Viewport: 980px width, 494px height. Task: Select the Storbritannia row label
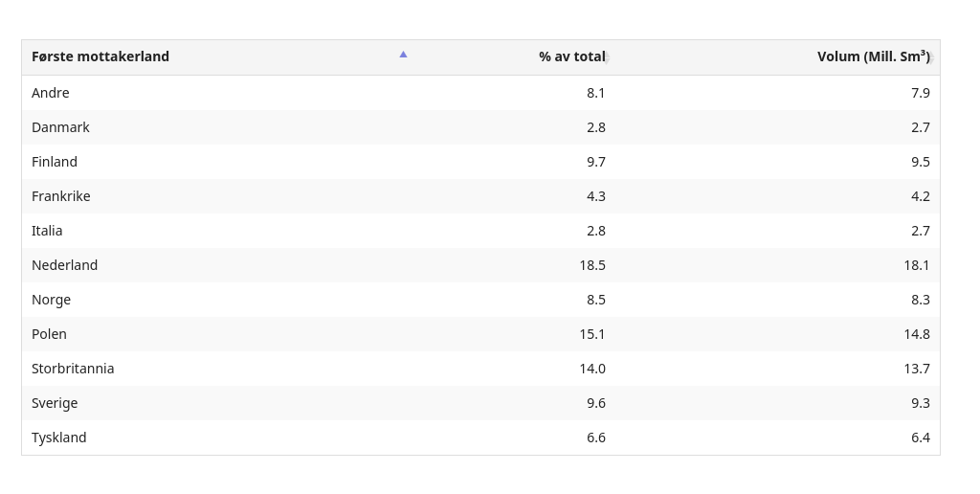(73, 369)
